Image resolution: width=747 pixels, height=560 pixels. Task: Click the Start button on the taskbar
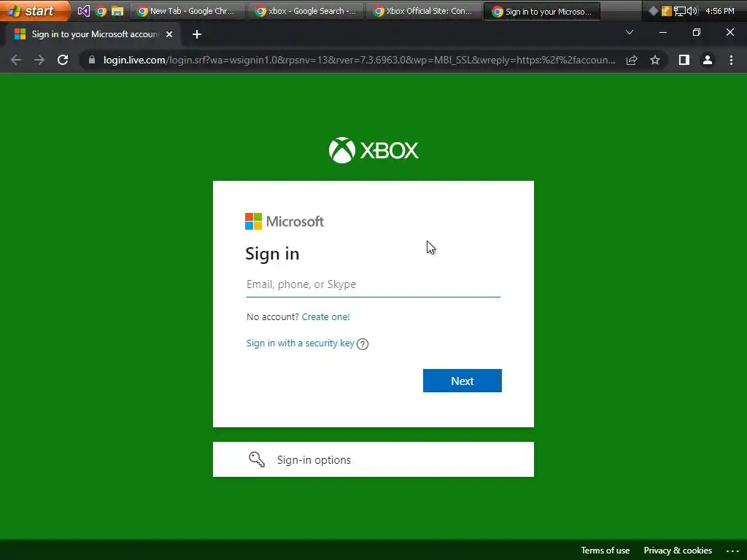(x=34, y=10)
